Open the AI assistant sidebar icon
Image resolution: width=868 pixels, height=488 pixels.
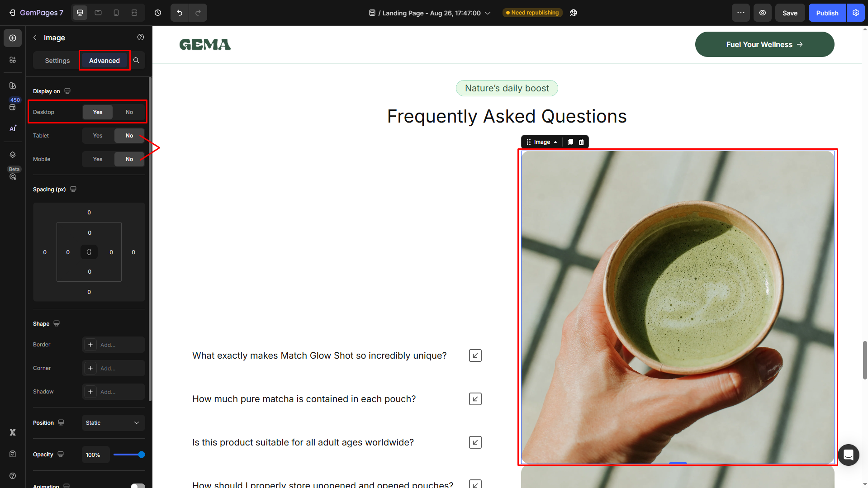click(x=13, y=128)
